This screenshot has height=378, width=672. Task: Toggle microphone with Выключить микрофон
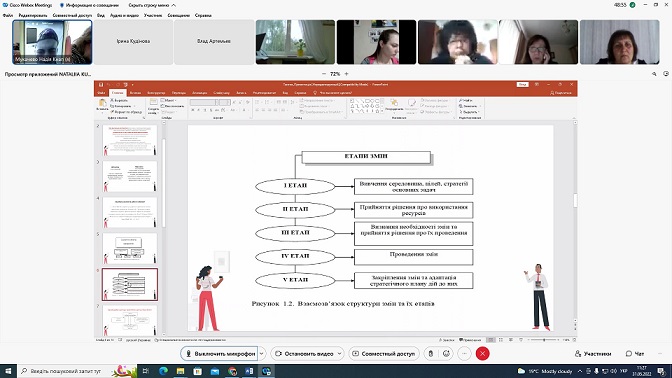(219, 354)
